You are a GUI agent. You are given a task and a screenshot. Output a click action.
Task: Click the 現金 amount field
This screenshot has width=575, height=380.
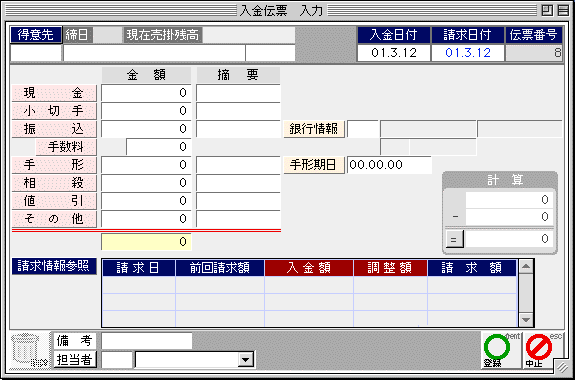click(146, 93)
